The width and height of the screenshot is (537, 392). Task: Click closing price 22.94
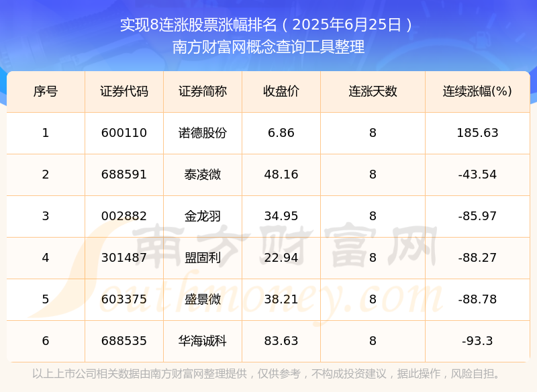(281, 258)
